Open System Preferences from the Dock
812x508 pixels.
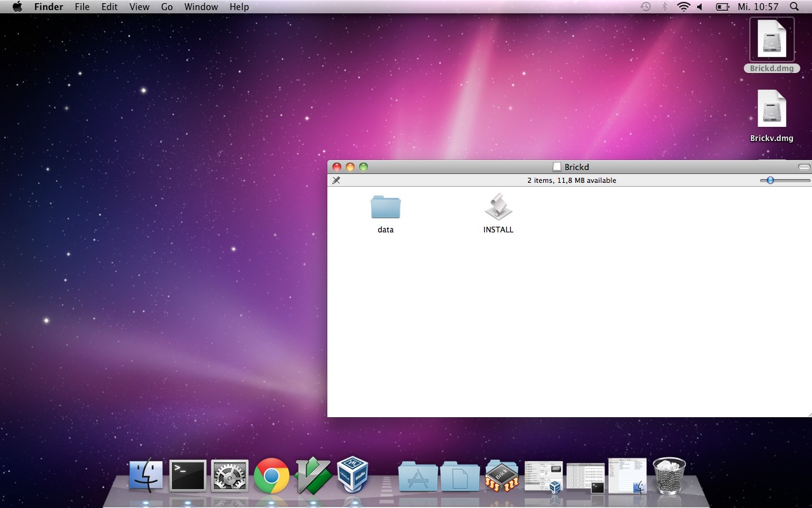pyautogui.click(x=230, y=476)
